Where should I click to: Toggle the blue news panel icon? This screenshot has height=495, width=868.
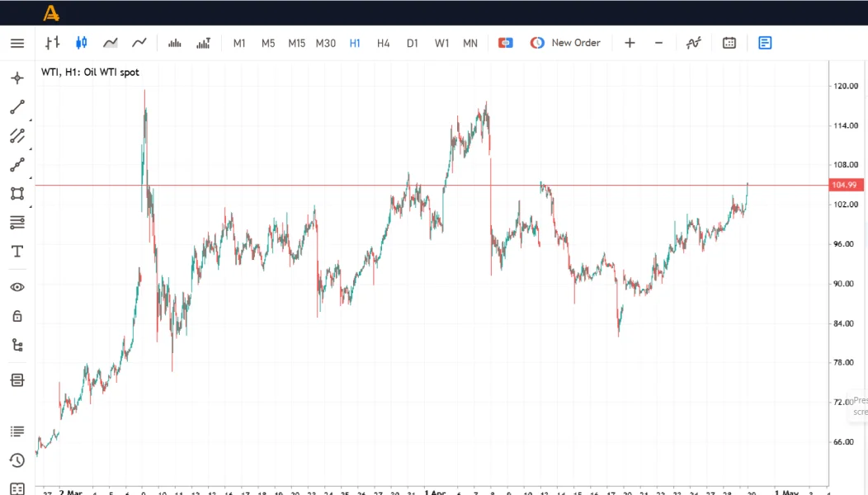coord(765,43)
